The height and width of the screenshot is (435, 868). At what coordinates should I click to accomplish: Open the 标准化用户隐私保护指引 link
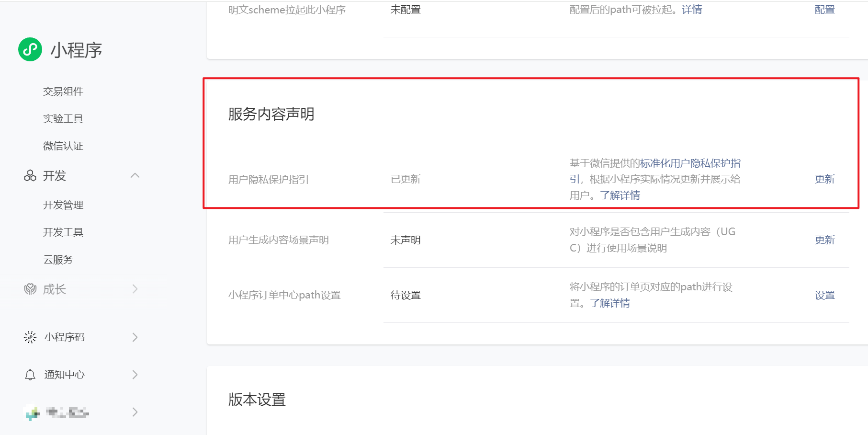pos(690,163)
